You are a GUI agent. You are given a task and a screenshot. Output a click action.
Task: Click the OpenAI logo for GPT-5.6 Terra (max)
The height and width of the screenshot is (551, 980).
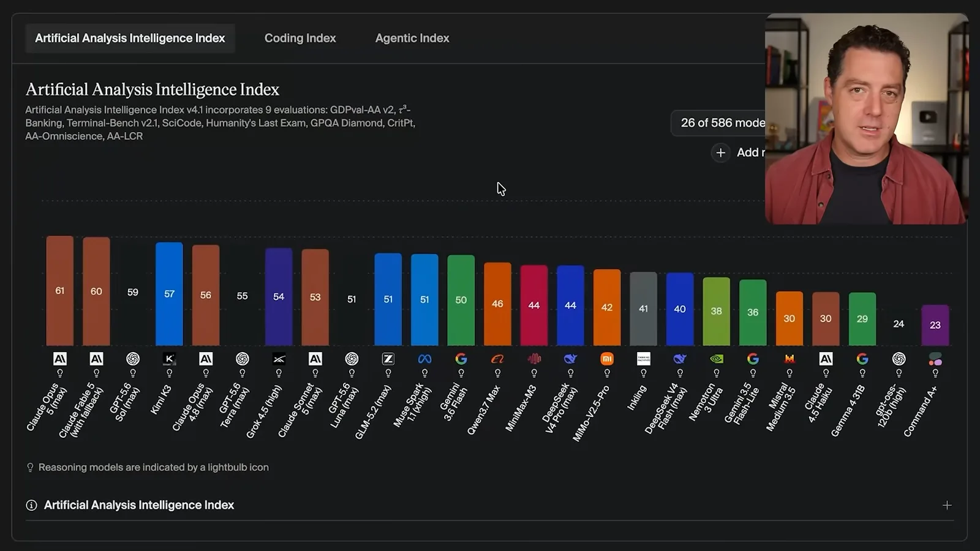243,359
